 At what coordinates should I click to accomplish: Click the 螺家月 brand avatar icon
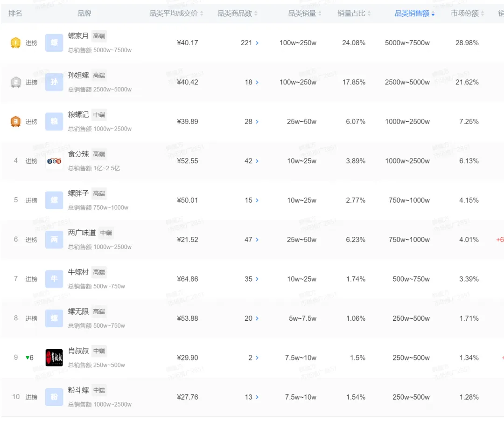click(54, 43)
